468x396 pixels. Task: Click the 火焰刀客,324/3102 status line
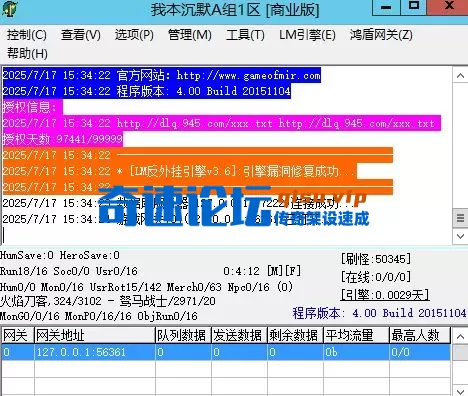[108, 301]
